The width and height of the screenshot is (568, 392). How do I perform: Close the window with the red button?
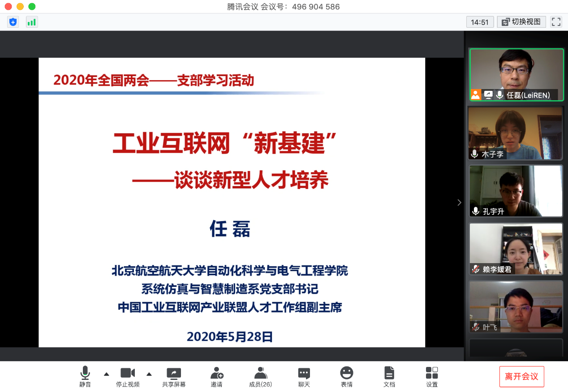click(8, 7)
